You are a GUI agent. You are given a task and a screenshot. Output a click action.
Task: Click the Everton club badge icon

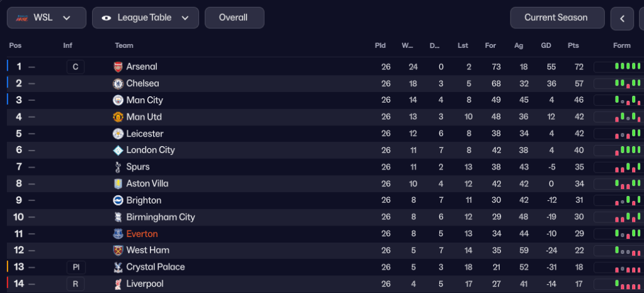pos(118,234)
